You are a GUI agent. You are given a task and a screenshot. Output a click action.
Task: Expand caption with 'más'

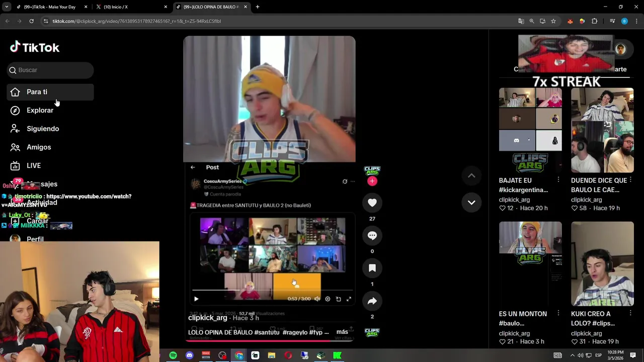[x=342, y=332]
